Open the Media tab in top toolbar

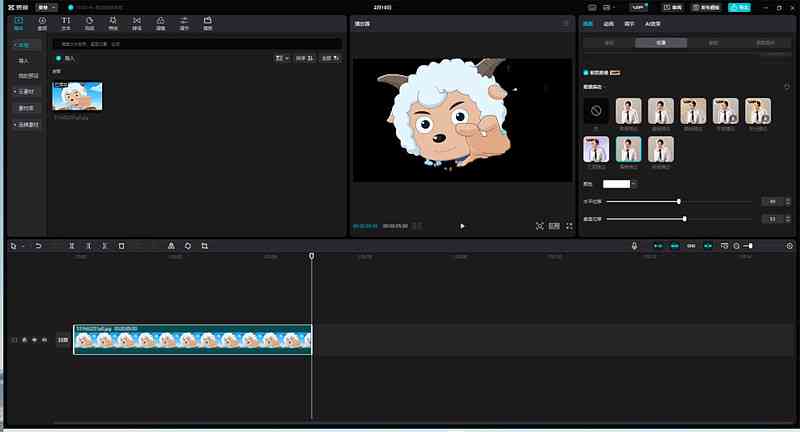(x=18, y=23)
